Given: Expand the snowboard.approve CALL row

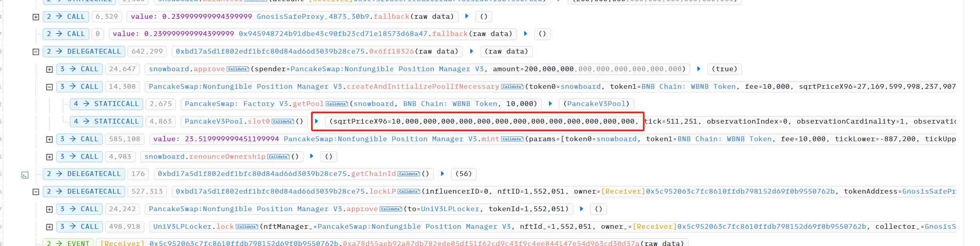Looking at the screenshot, I should click(x=49, y=69).
